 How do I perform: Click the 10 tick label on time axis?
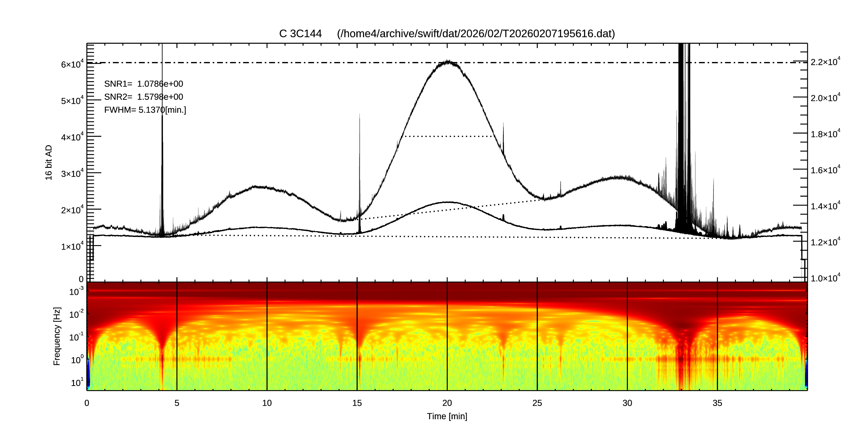[x=267, y=403]
